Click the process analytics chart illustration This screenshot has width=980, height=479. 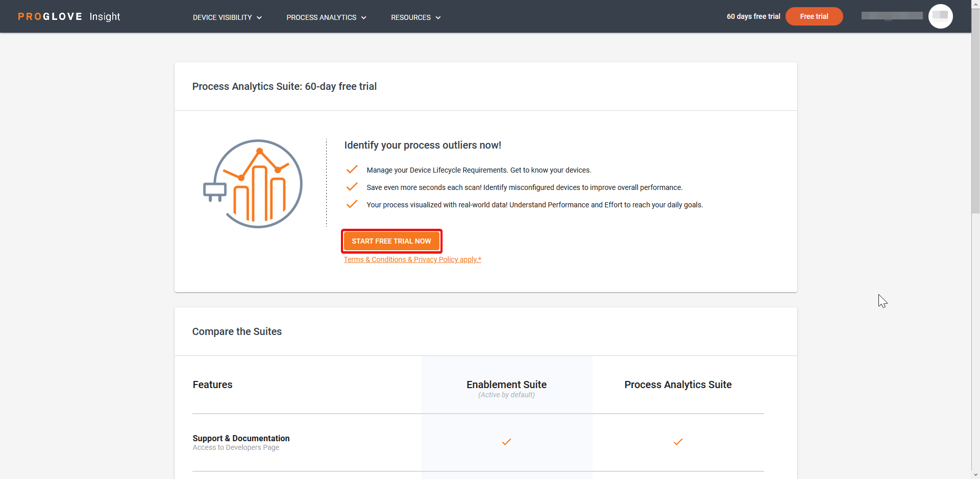coord(253,184)
